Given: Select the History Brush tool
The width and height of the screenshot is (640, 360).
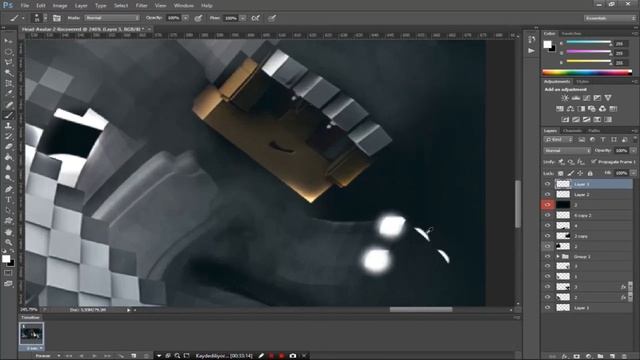Looking at the screenshot, I should 8,136.
